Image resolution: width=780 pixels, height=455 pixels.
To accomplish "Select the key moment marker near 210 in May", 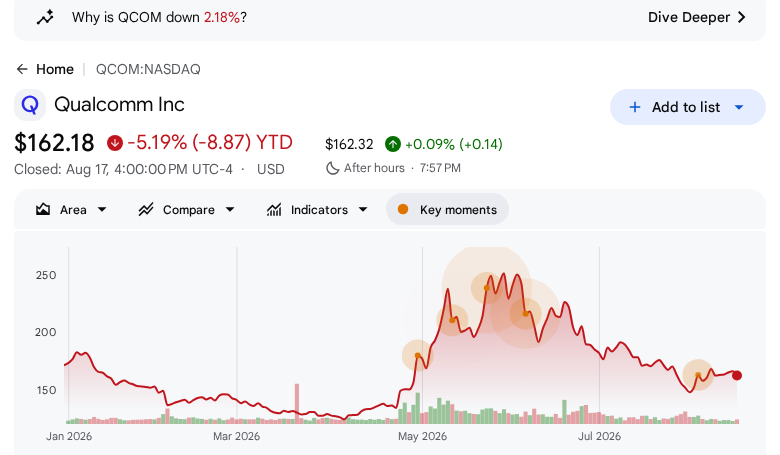I will point(452,320).
